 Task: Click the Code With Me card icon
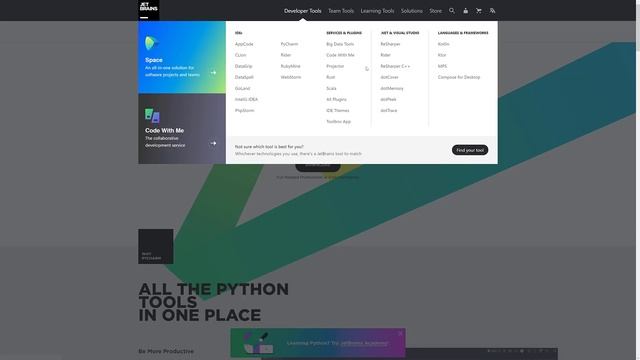(152, 116)
